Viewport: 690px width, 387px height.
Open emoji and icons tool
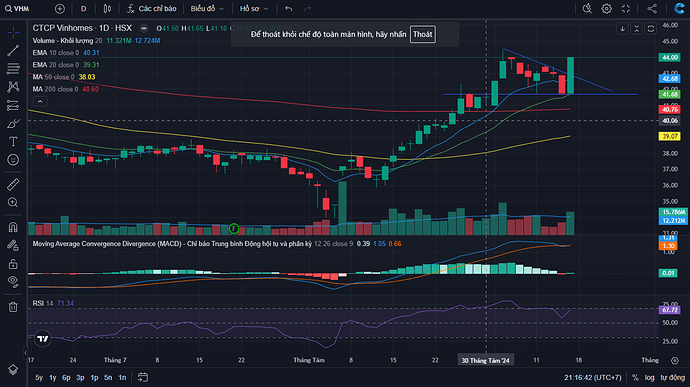(13, 159)
